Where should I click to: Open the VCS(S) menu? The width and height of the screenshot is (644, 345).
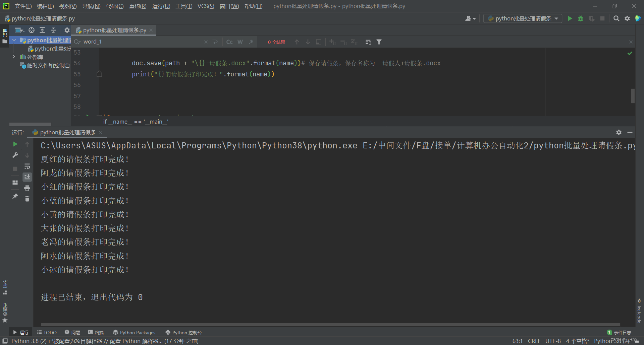[206, 6]
